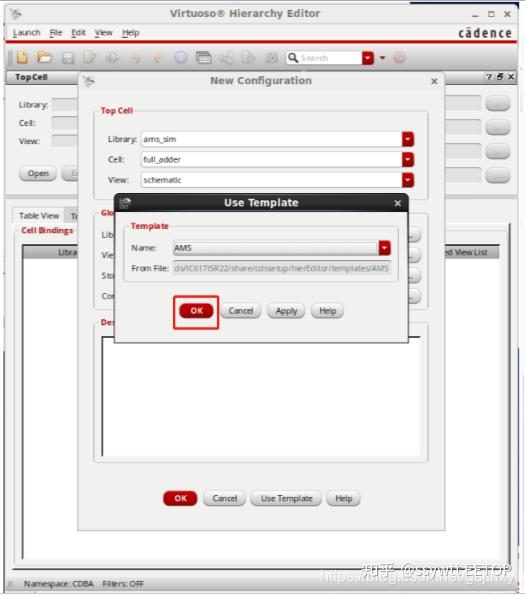Cancel the Use Template dialog
525x595 pixels.
240,311
